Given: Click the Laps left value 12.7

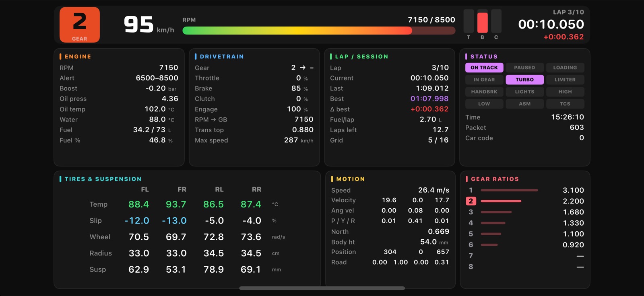Looking at the screenshot, I should [x=440, y=129].
